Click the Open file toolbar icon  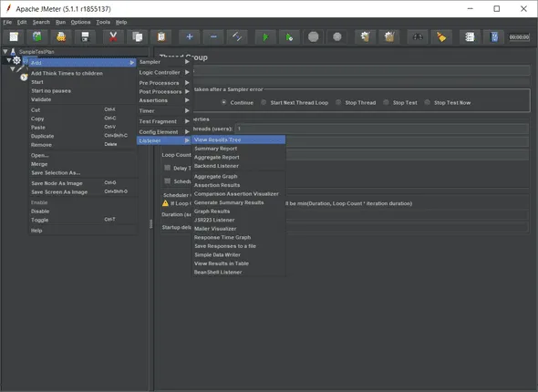tap(61, 36)
